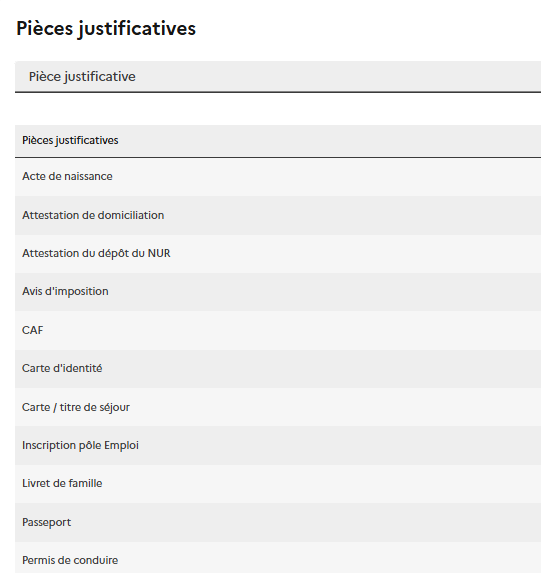Expand the Pièce justificative accordion section
The width and height of the screenshot is (541, 573).
[278, 77]
